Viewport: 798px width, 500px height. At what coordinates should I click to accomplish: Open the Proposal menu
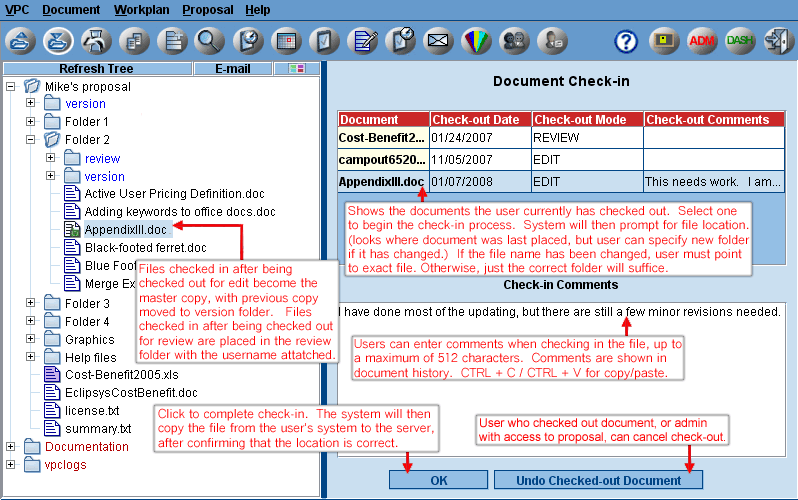(x=208, y=10)
